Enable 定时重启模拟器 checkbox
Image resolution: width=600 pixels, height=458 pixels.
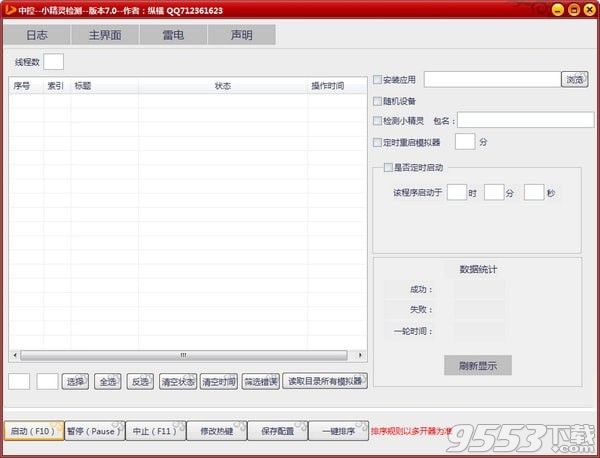pos(377,142)
